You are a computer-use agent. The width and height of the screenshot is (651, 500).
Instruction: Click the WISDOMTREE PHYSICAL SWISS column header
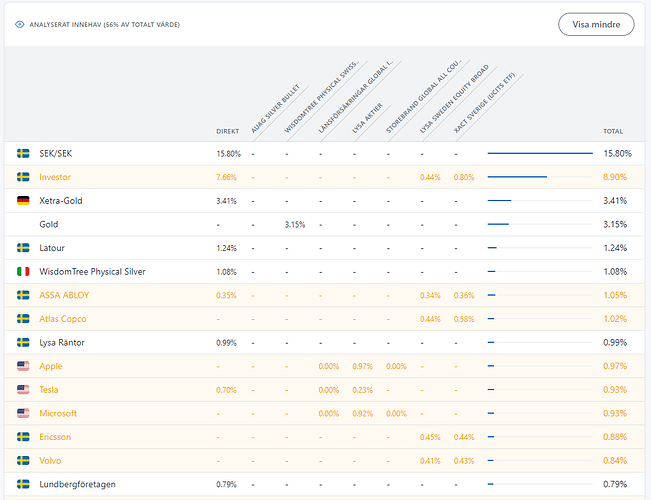coord(322,97)
